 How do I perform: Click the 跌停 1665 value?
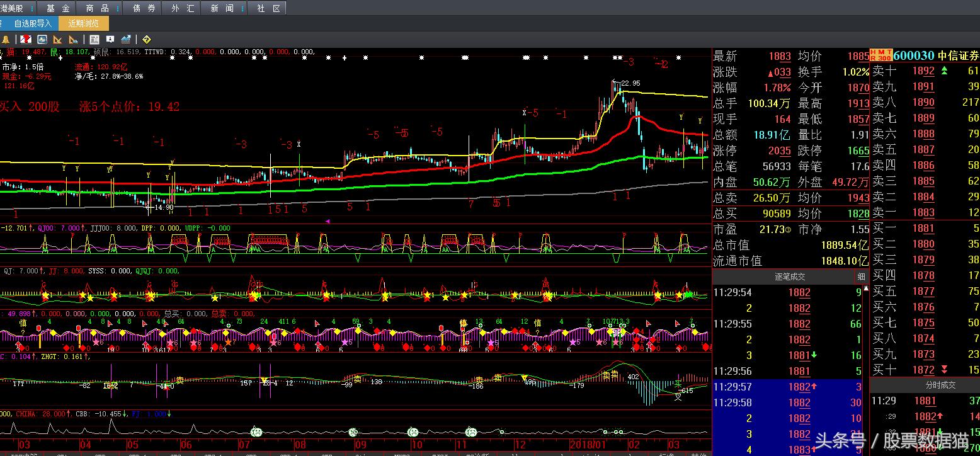(858, 151)
